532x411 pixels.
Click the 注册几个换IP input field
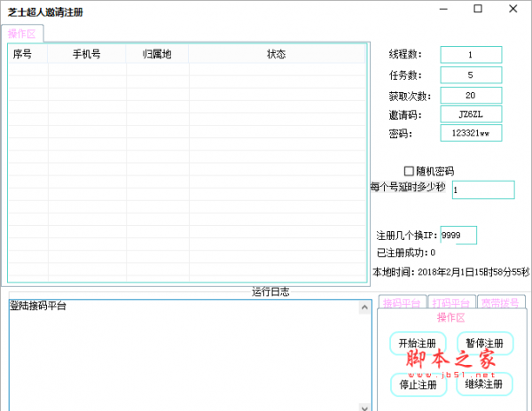point(458,236)
